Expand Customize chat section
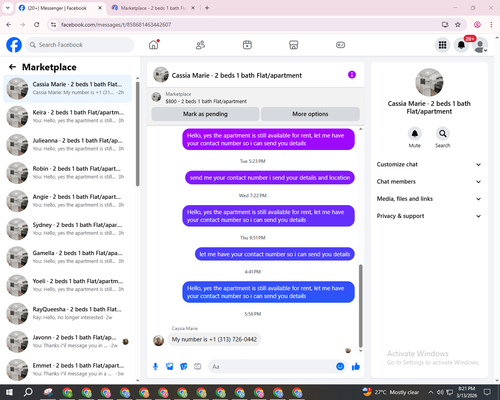Image resolution: width=500 pixels, height=400 pixels. 429,164
